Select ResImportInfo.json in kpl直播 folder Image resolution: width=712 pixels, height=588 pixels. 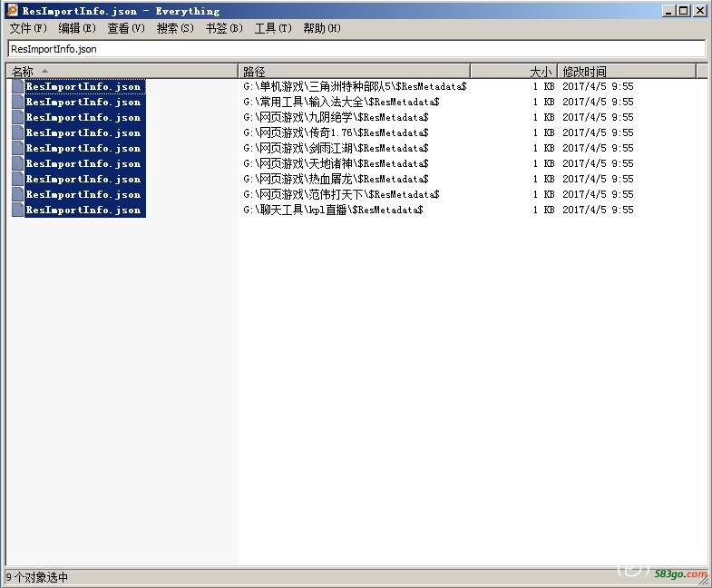[85, 210]
